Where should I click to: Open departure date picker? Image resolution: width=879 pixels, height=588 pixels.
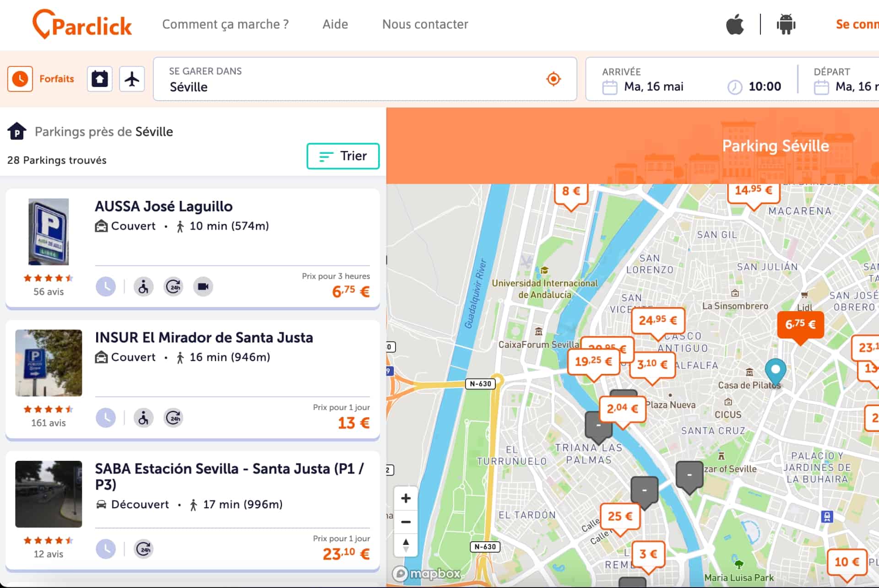pyautogui.click(x=846, y=86)
